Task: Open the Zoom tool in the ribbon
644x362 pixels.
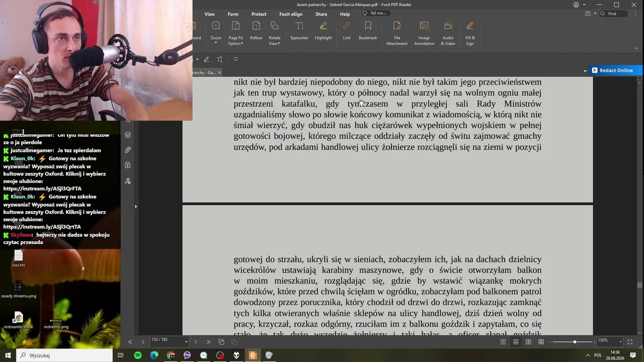Action: [216, 33]
